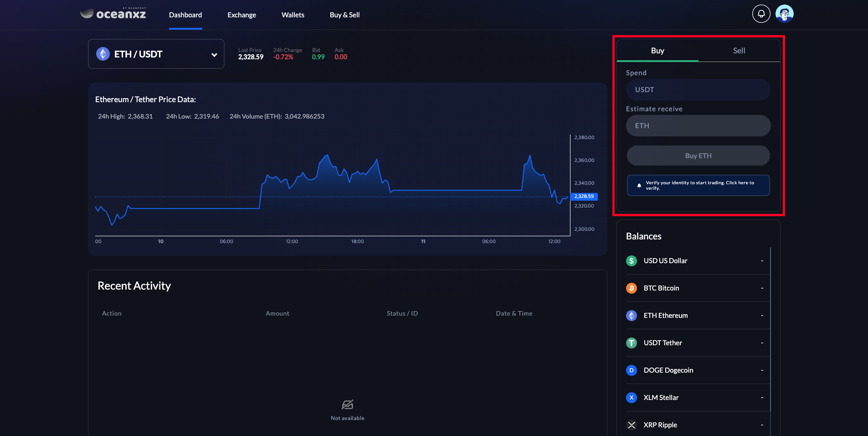
Task: Click the Recent Activity heading
Action: 134,286
